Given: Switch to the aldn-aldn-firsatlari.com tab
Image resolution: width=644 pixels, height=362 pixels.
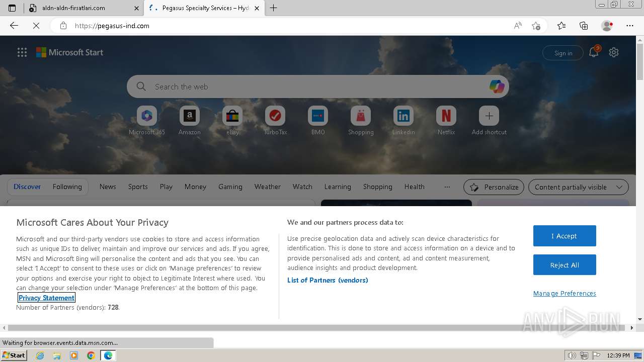Looking at the screenshot, I should click(x=84, y=8).
